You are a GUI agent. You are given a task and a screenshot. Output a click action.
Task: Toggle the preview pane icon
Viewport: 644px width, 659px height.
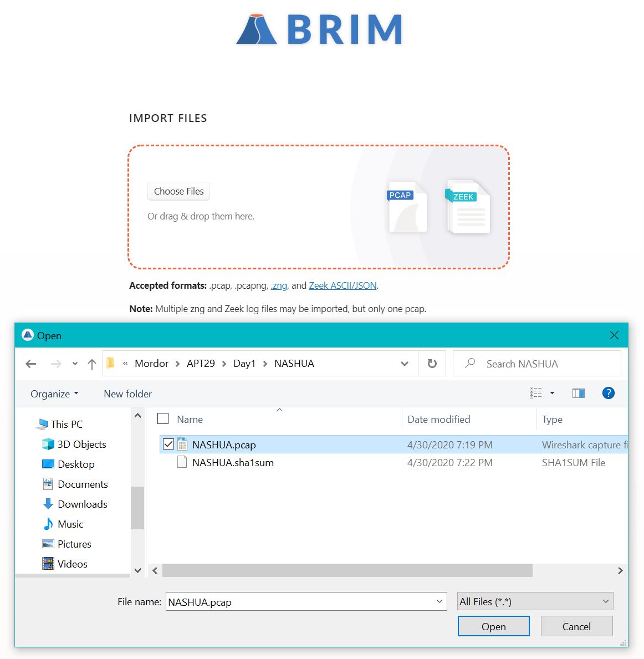point(579,393)
